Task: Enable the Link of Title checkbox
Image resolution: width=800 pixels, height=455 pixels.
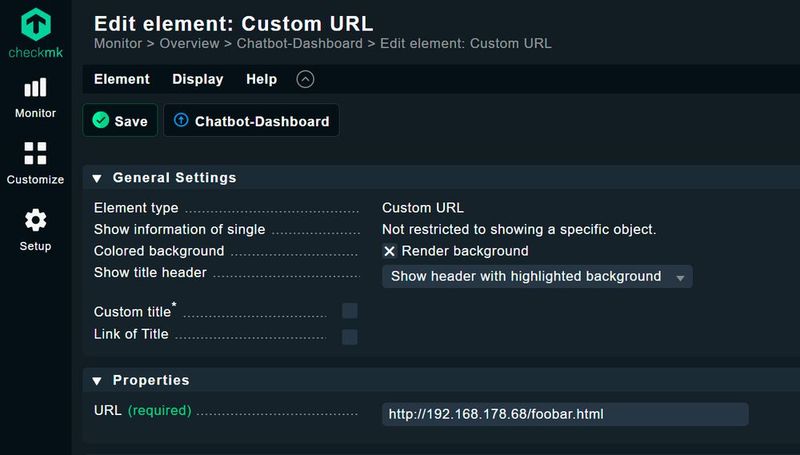Action: 349,337
